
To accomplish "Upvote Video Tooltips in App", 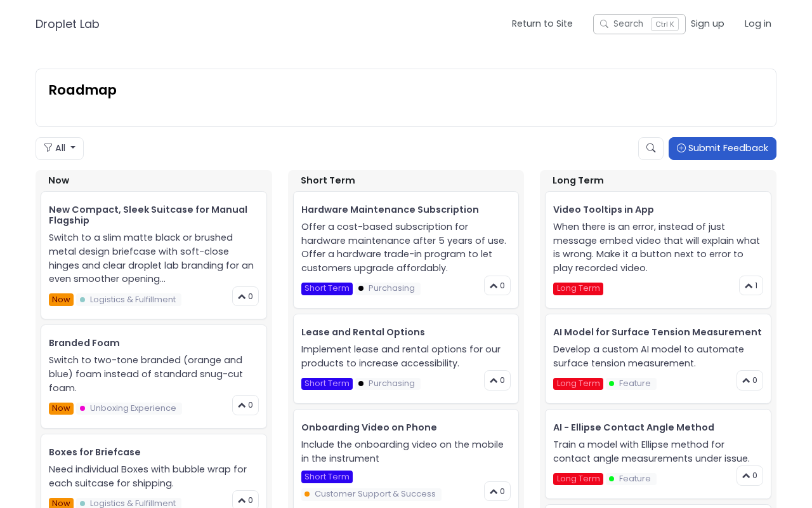I will point(750,286).
